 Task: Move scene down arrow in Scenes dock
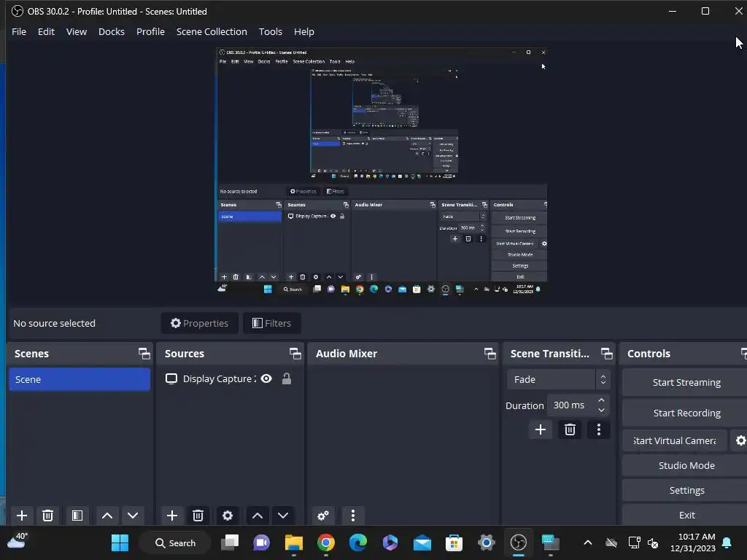133,516
